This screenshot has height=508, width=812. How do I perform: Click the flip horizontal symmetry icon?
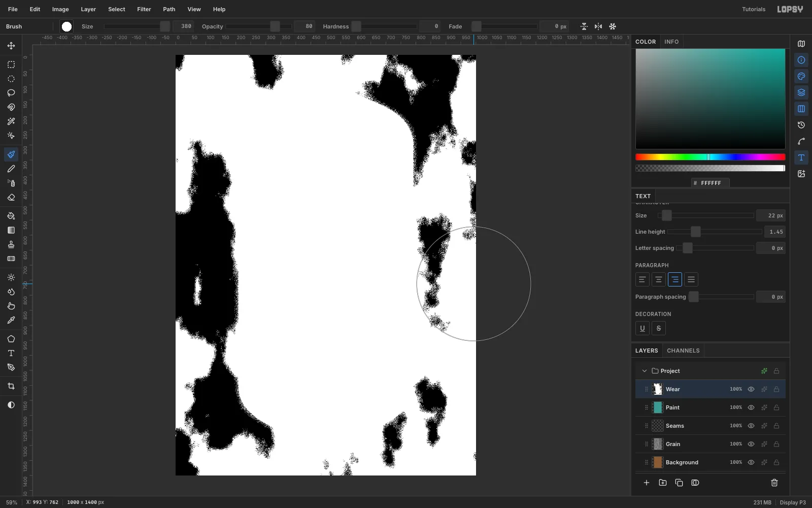point(598,26)
